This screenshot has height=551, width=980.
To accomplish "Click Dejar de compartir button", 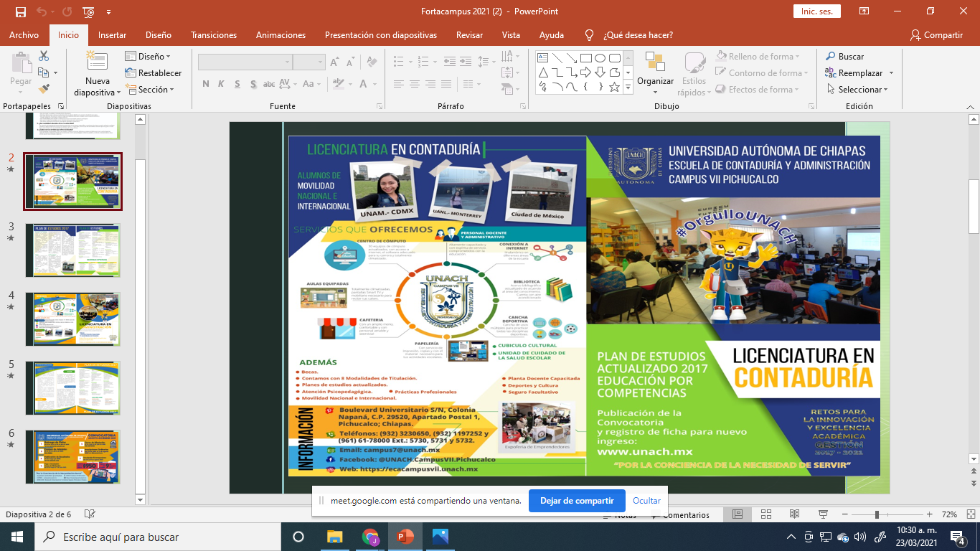I will pos(577,501).
